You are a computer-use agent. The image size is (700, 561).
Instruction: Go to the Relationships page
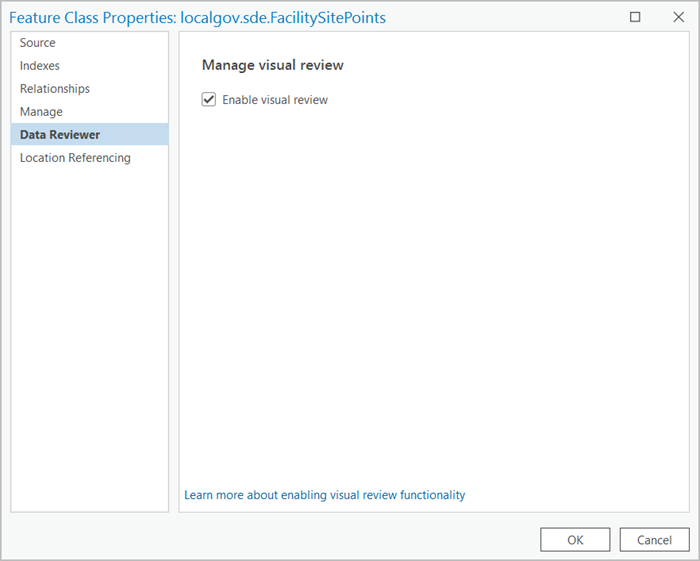point(55,89)
